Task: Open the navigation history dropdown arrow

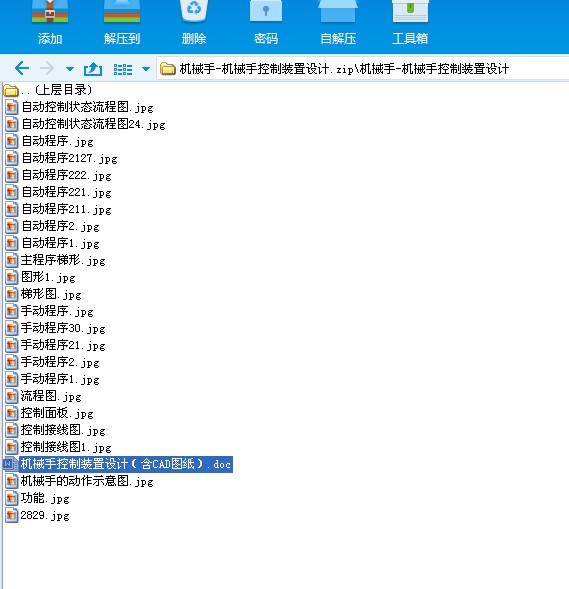Action: pos(69,69)
